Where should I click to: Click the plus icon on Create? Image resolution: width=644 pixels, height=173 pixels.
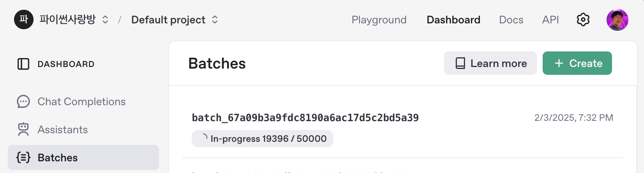click(x=559, y=63)
